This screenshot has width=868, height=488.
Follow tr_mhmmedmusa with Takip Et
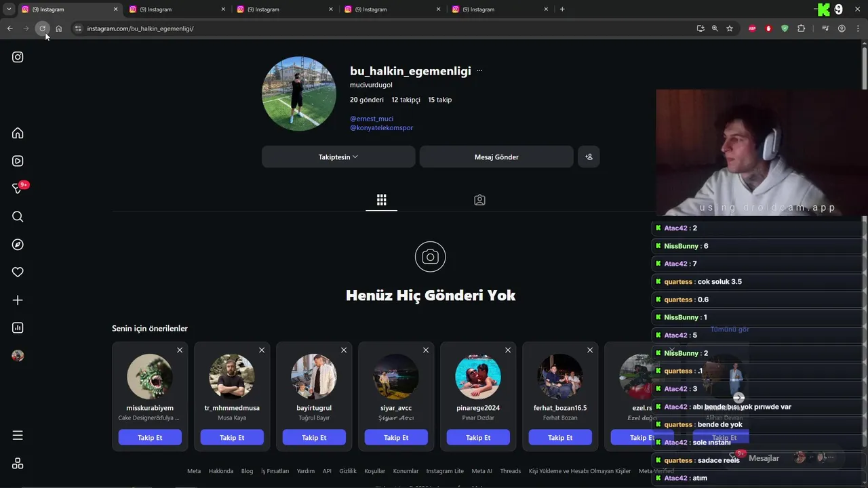(x=232, y=438)
